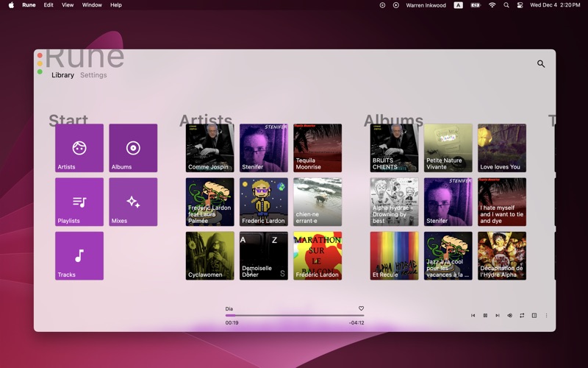Open album Alpha Hydrae - Drowning by best
Image resolution: width=588 pixels, height=368 pixels.
[394, 202]
